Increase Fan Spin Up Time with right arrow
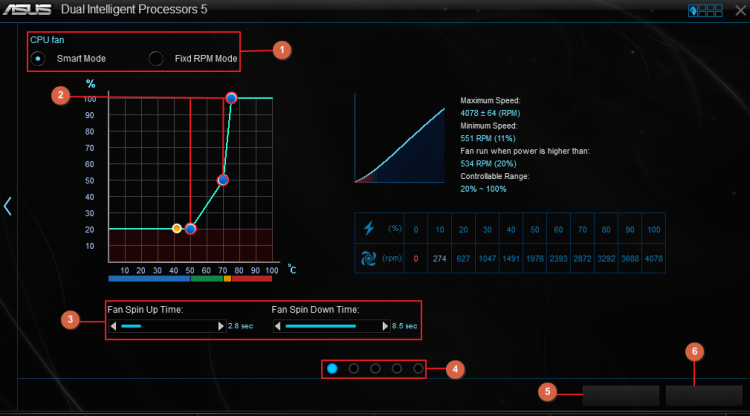Image resolution: width=750 pixels, height=416 pixels. click(x=221, y=326)
